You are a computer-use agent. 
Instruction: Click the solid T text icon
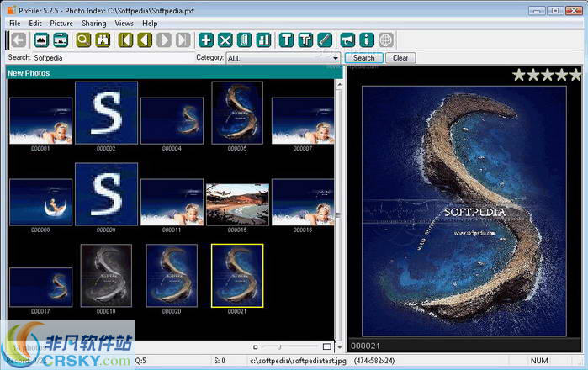point(287,40)
